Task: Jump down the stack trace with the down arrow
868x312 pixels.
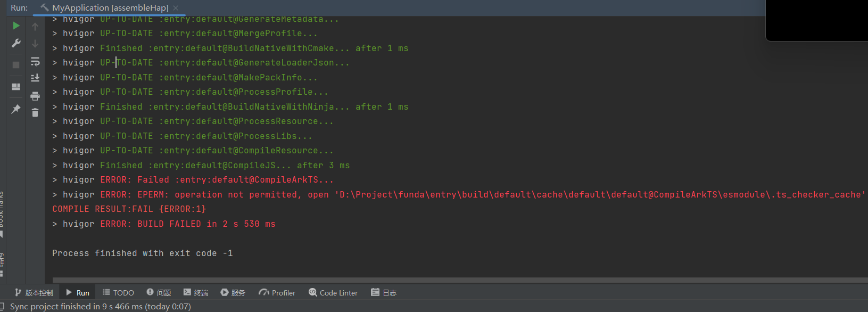Action: point(35,43)
